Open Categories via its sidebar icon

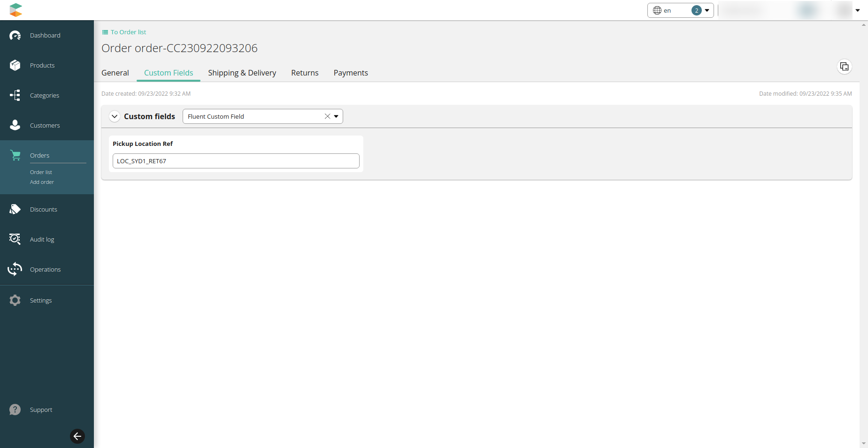15,95
